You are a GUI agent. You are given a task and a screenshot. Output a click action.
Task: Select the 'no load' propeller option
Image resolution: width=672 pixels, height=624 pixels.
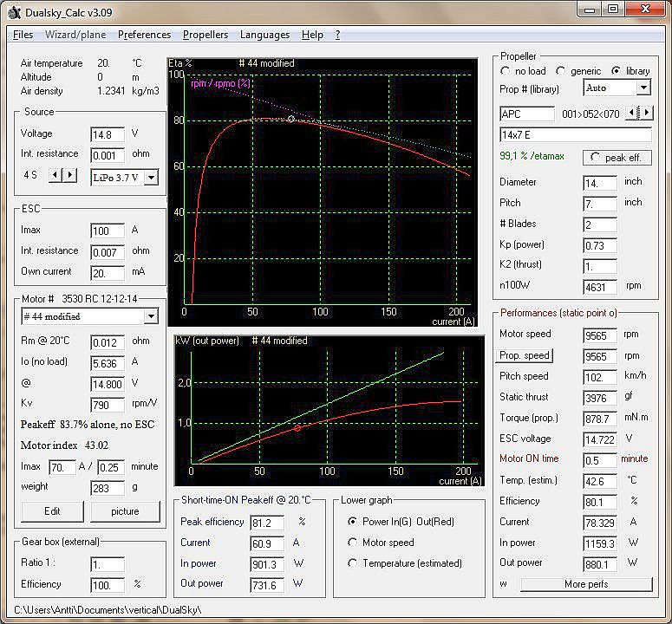point(506,71)
